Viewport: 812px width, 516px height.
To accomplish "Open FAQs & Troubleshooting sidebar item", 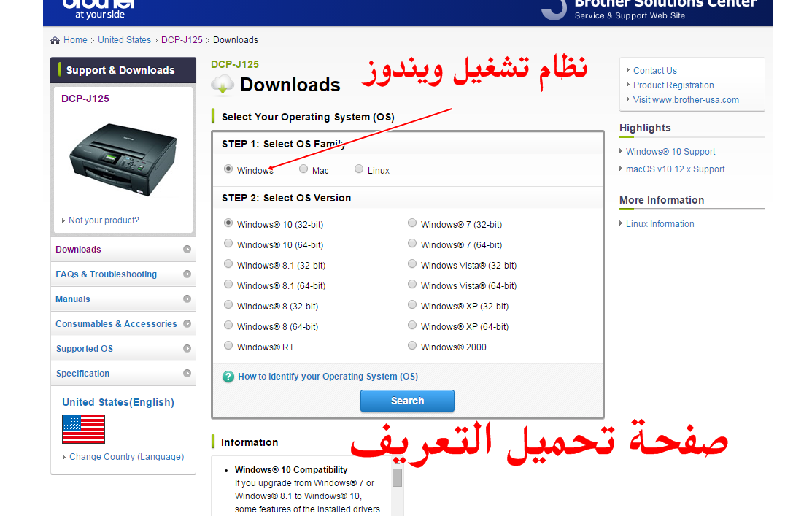I will click(x=123, y=274).
